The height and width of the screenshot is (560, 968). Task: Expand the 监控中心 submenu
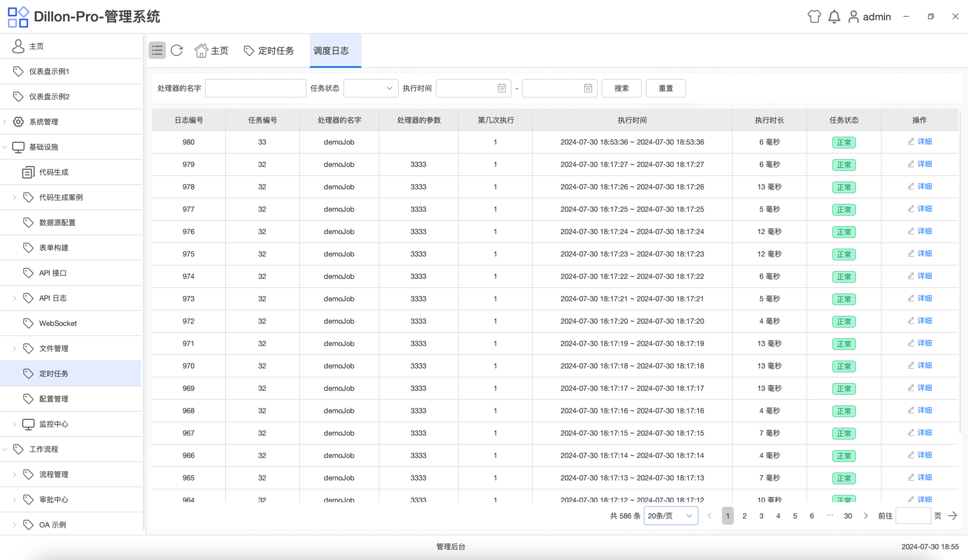pyautogui.click(x=15, y=424)
